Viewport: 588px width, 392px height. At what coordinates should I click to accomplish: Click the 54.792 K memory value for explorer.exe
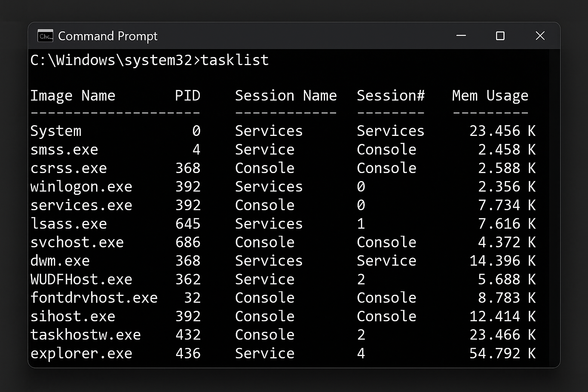[x=503, y=353]
